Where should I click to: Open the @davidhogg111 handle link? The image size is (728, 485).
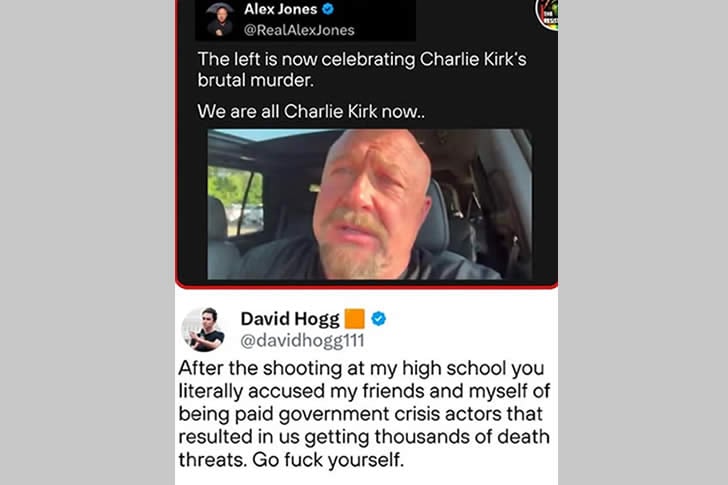[x=302, y=341]
